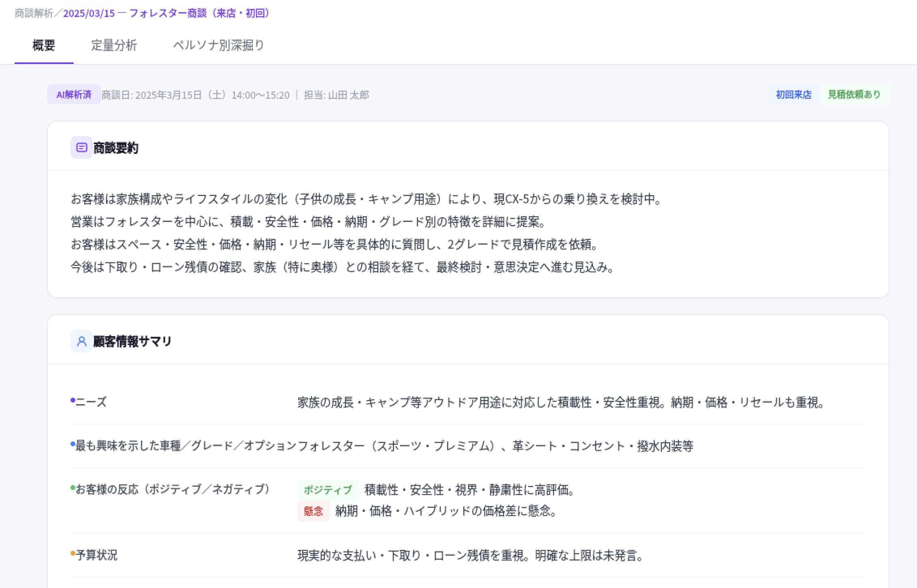Click the 概要 tab's purple underline indicator
The width and height of the screenshot is (917, 588).
[x=44, y=62]
